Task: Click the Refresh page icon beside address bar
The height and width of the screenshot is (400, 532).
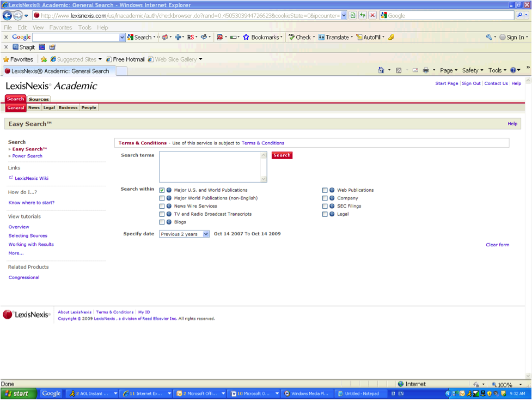Action: [363, 15]
